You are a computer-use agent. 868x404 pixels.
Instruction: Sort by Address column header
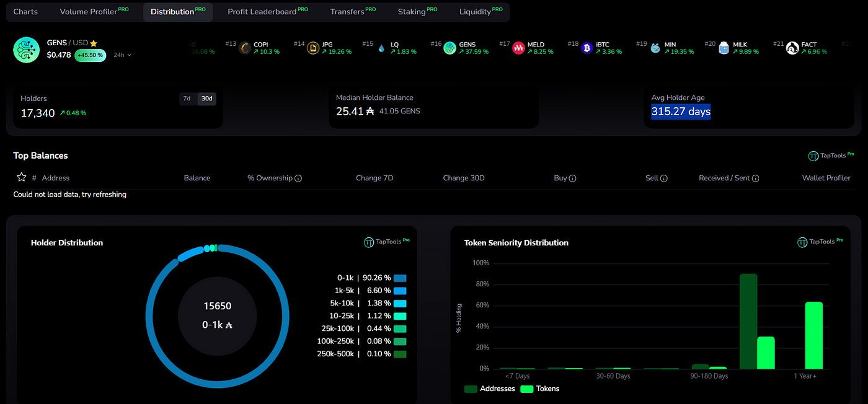(56, 178)
